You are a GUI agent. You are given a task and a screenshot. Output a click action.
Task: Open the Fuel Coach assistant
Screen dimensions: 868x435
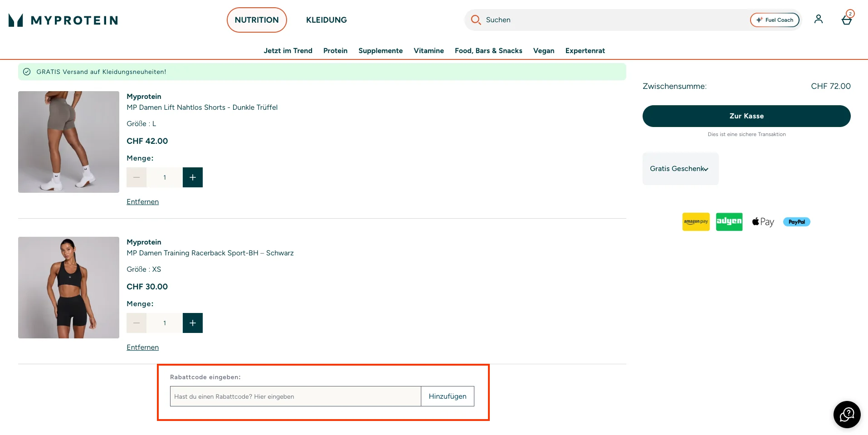pos(775,20)
